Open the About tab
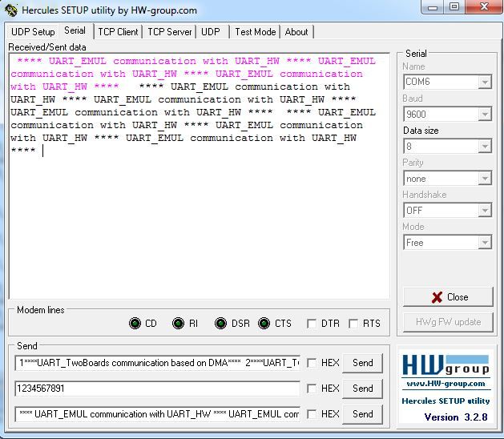The width and height of the screenshot is (504, 439). tap(296, 32)
